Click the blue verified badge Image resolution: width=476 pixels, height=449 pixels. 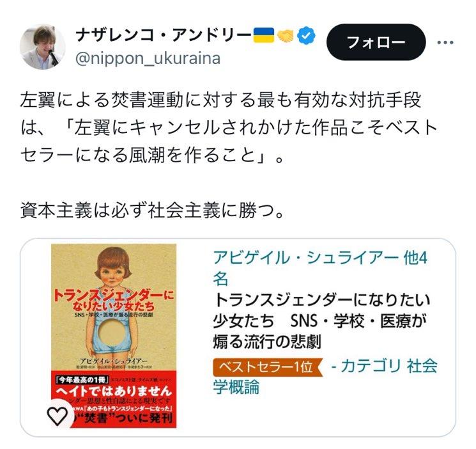click(x=306, y=36)
